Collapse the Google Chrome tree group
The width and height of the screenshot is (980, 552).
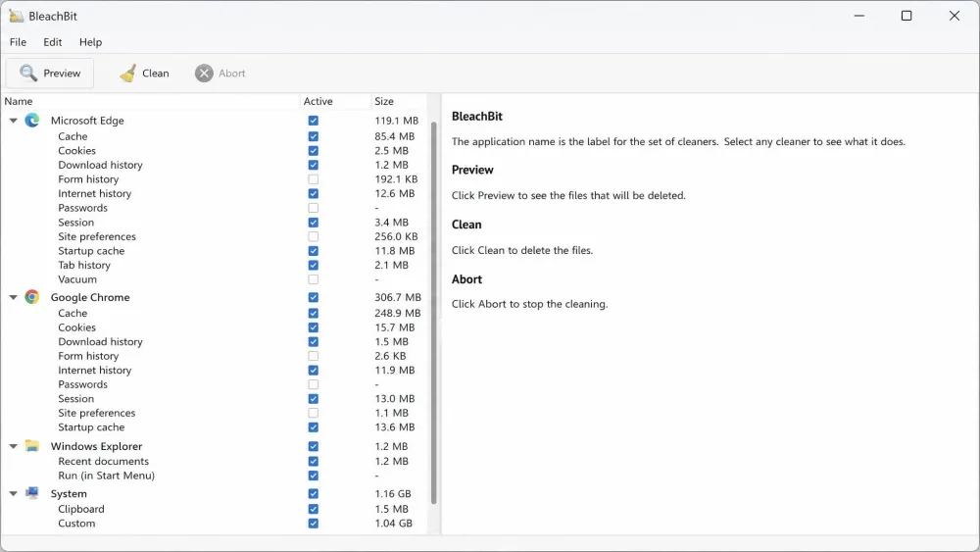point(13,297)
